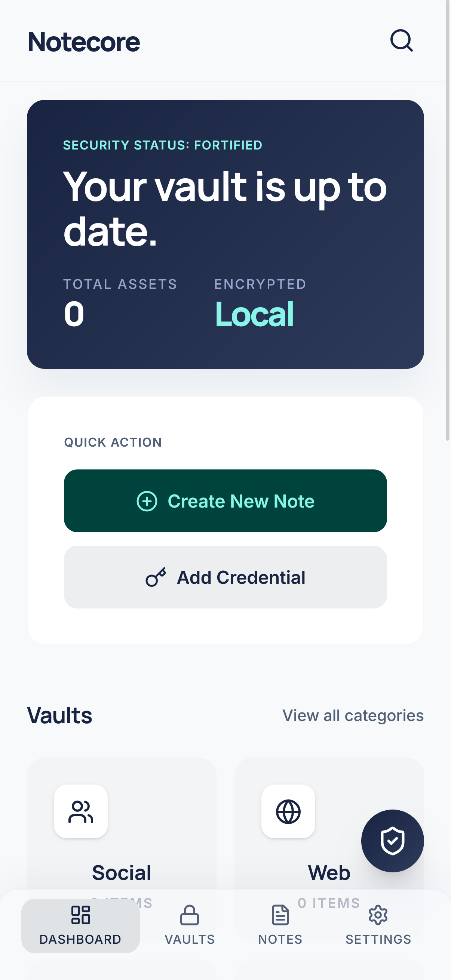Click the Social vault people icon
The width and height of the screenshot is (451, 980).
81,811
